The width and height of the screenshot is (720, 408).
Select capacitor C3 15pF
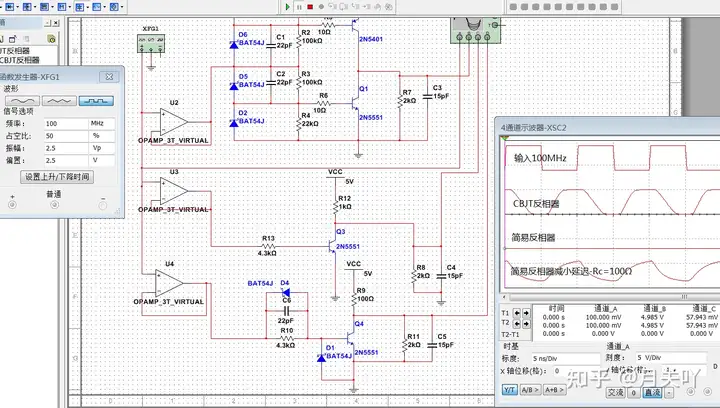click(x=427, y=96)
